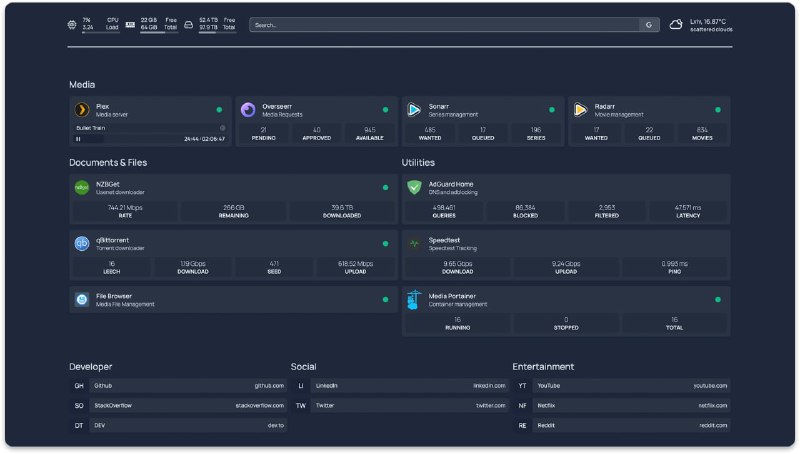Click the Social section heading

(304, 366)
